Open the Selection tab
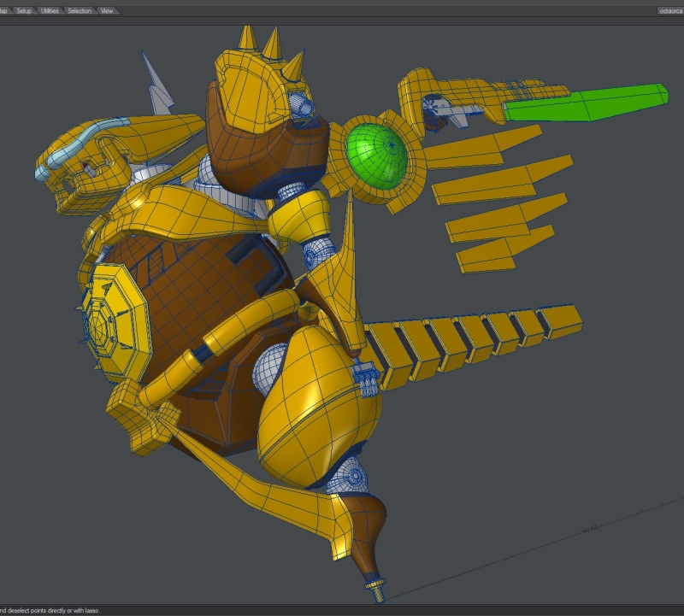 click(80, 11)
